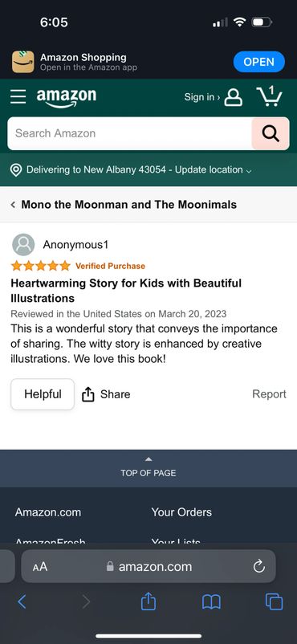Image resolution: width=297 pixels, height=644 pixels.
Task: Open Safari bookmarks book icon
Action: coord(212,602)
